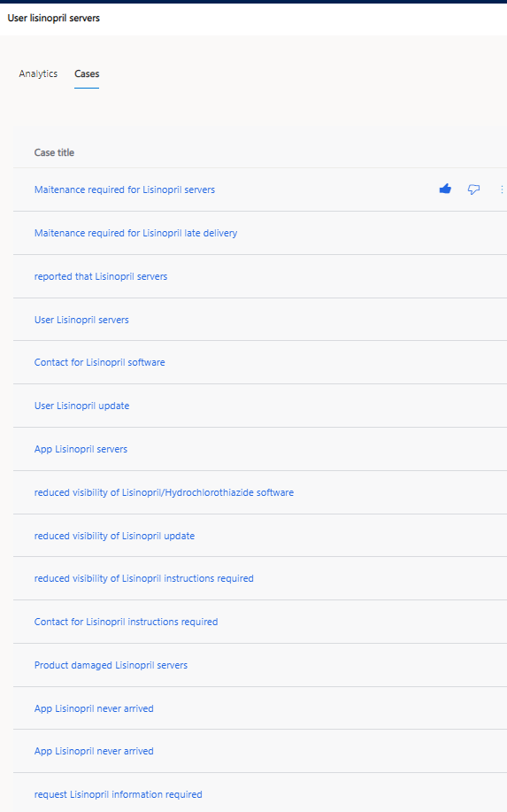Open the first App Lisinopril never arrived case

coord(94,708)
